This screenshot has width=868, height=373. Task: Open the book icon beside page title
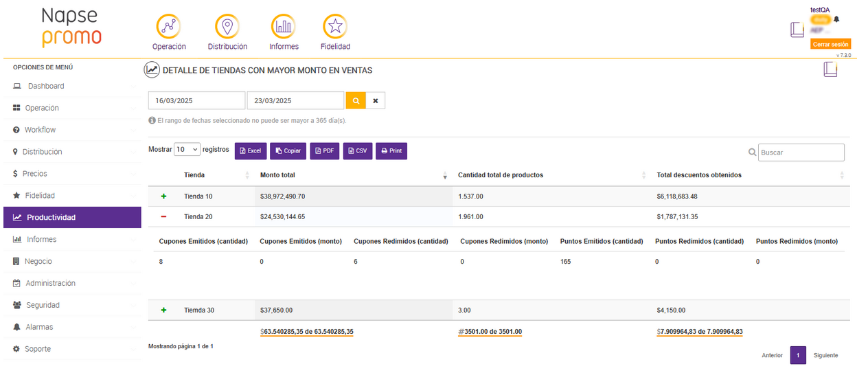[x=830, y=69]
